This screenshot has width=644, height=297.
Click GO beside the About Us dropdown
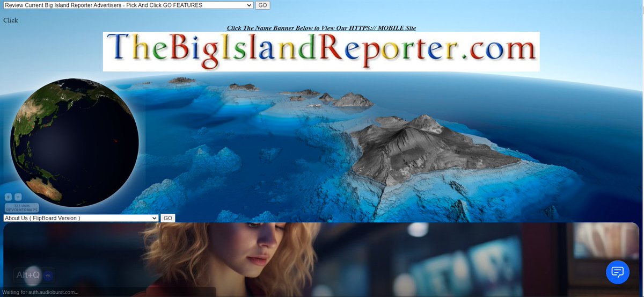pyautogui.click(x=168, y=218)
